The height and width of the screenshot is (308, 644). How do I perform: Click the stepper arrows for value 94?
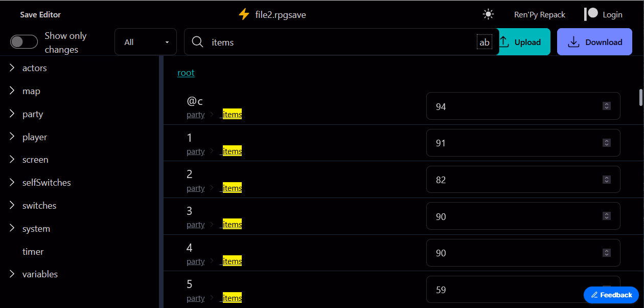[x=607, y=106]
